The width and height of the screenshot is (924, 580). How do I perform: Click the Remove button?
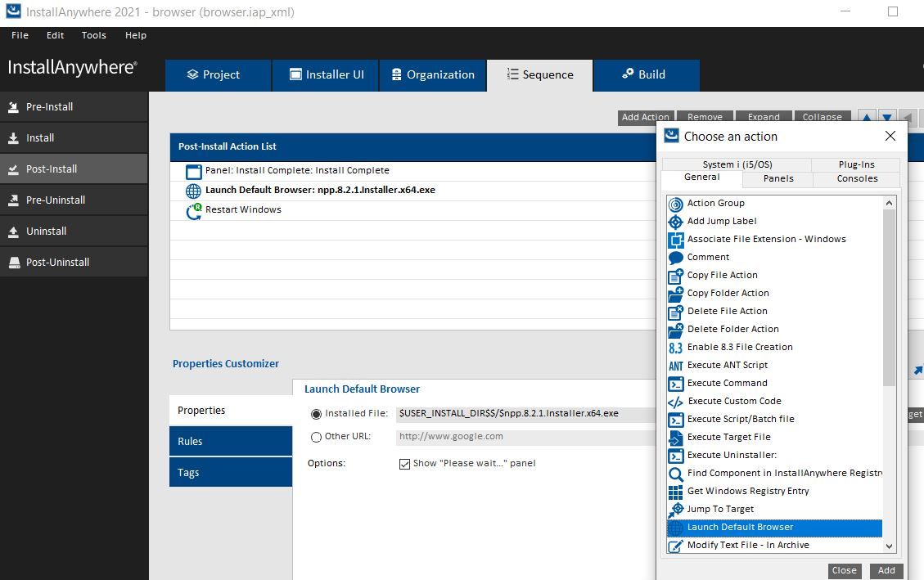[705, 117]
